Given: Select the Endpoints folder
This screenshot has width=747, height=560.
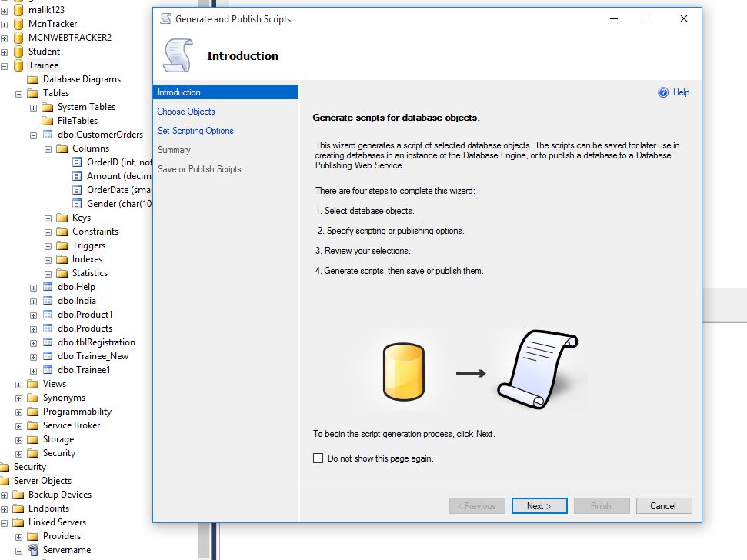Looking at the screenshot, I should tap(48, 508).
